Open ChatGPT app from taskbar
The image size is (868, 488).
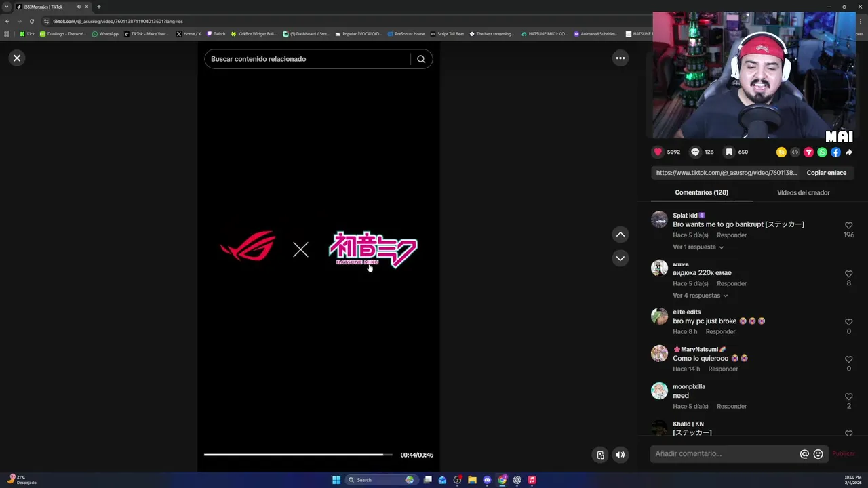click(517, 480)
